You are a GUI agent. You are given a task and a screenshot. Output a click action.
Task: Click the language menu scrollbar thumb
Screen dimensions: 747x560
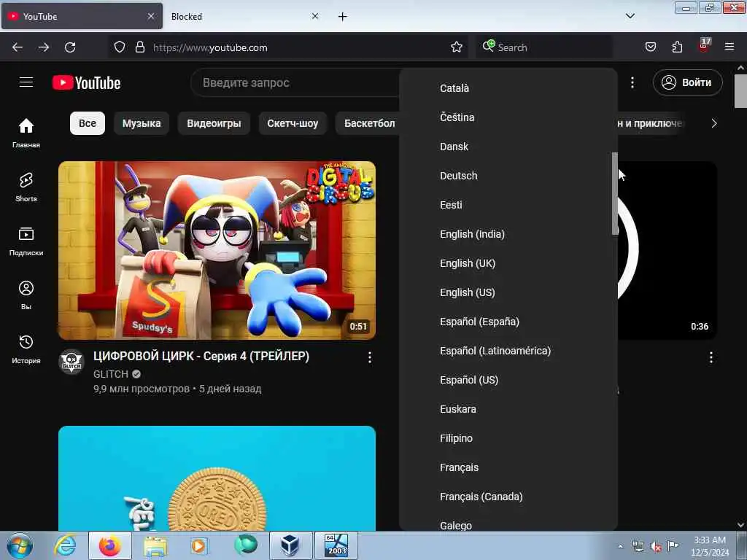[x=614, y=193]
